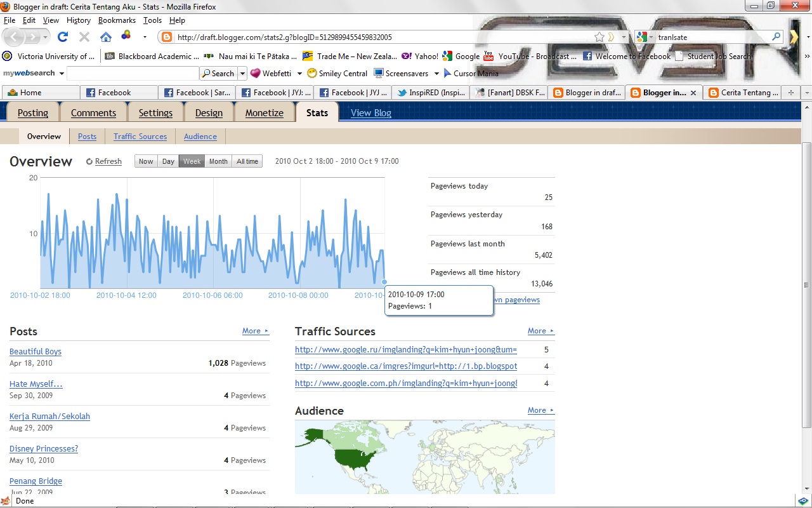The image size is (812, 508).
Task: Open the list all tabs dropdown
Action: pos(806,92)
